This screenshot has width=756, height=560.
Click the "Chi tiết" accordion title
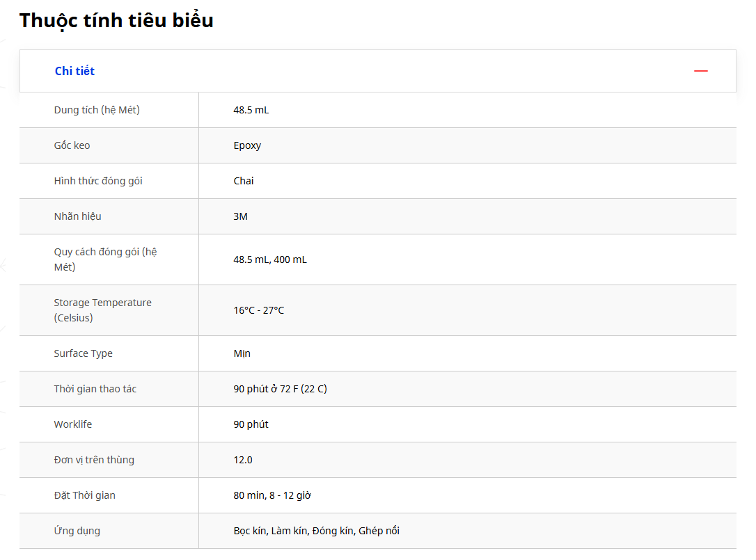(74, 71)
